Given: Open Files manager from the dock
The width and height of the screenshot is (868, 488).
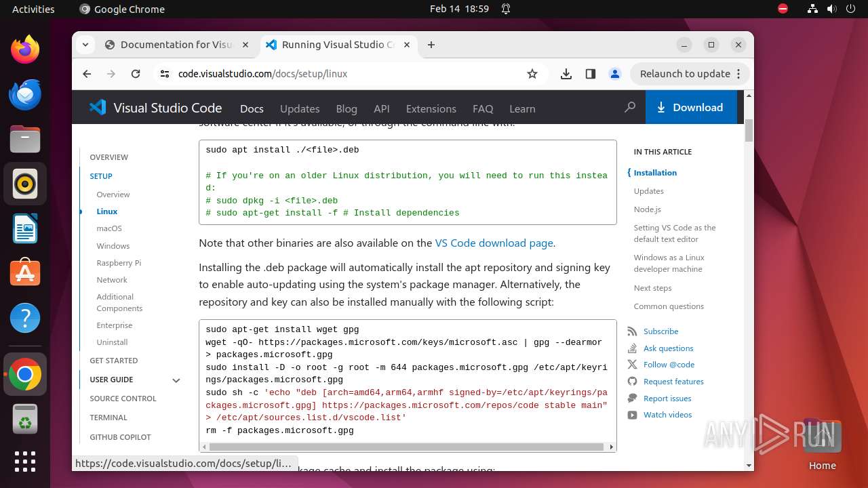Looking at the screenshot, I should [25, 139].
